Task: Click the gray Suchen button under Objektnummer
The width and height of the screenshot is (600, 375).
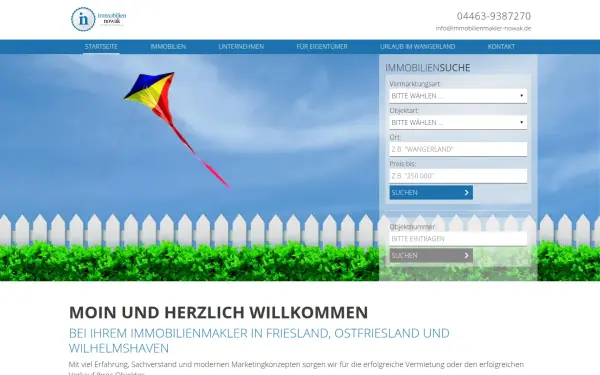Action: (431, 255)
